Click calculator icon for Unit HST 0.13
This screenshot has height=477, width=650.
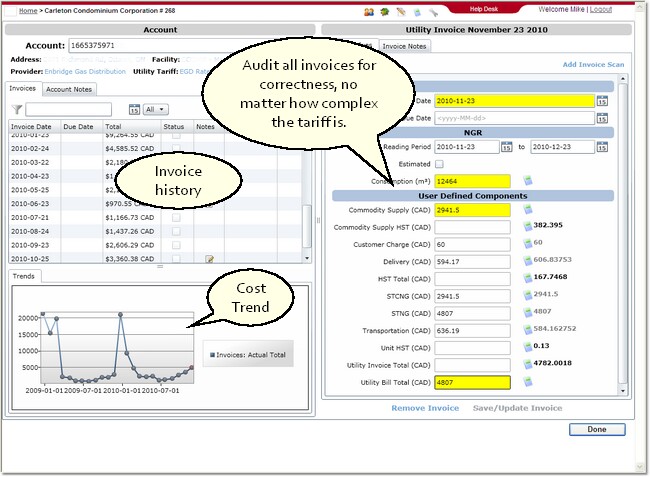pos(528,346)
